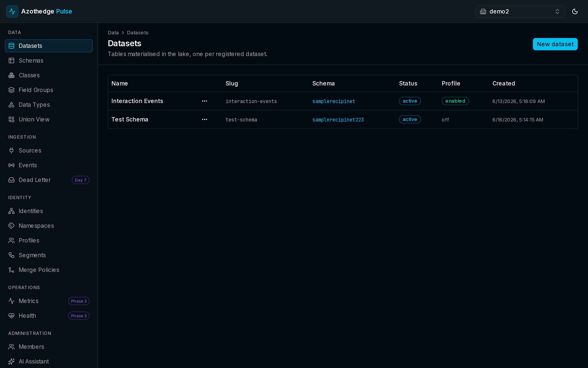Click the building icon in workspace selector
This screenshot has width=588, height=368.
(x=483, y=11)
